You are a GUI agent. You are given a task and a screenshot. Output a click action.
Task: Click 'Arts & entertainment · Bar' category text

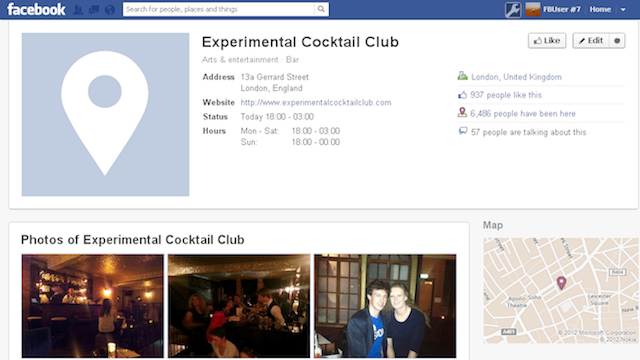pyautogui.click(x=250, y=60)
